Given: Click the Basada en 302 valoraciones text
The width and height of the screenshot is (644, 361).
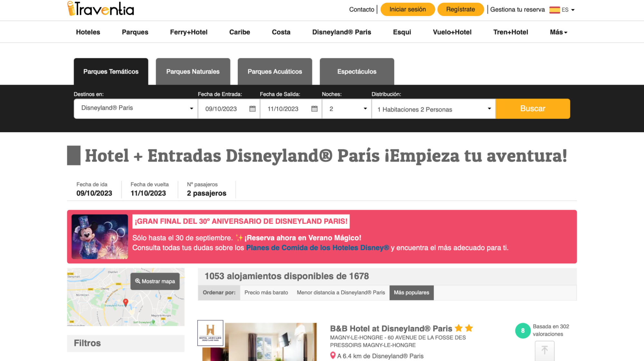Looking at the screenshot, I should [x=551, y=330].
